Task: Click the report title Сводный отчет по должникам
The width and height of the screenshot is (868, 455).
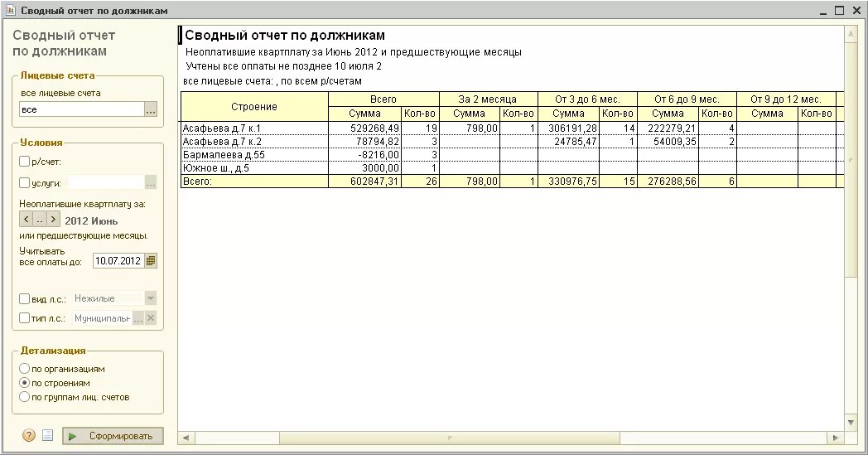Action: coord(285,36)
